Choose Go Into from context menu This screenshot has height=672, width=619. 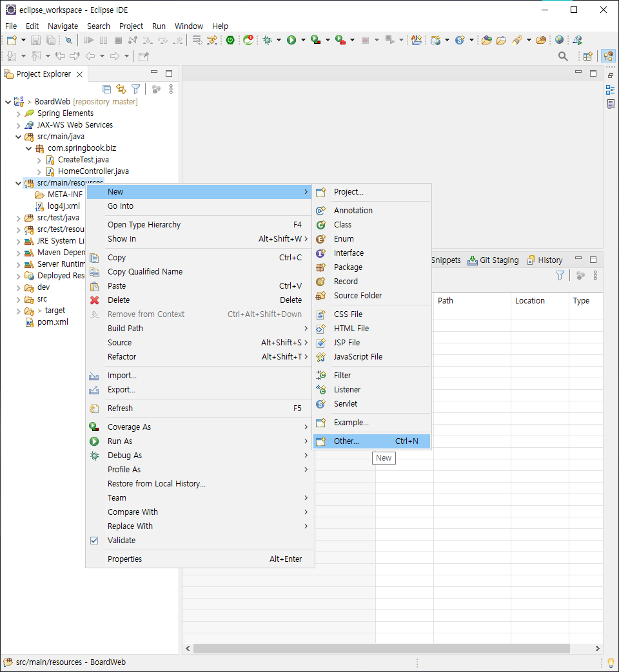[200, 206]
